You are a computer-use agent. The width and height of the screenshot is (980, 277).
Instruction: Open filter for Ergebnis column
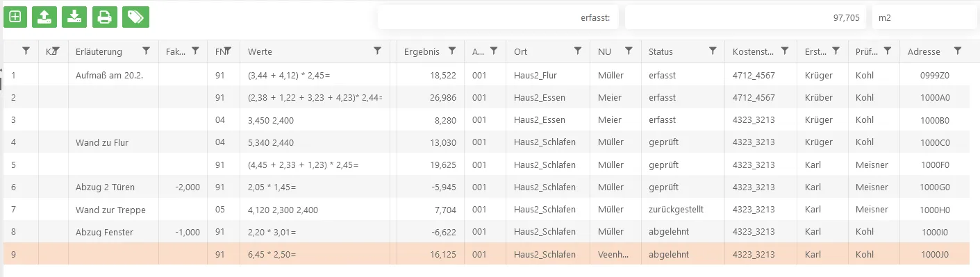[x=452, y=51]
